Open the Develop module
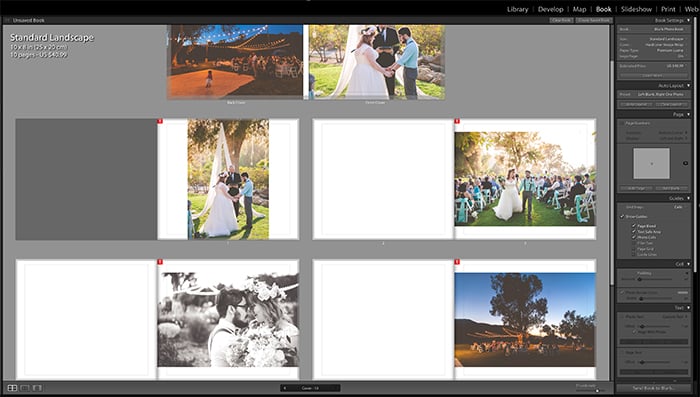 [550, 9]
